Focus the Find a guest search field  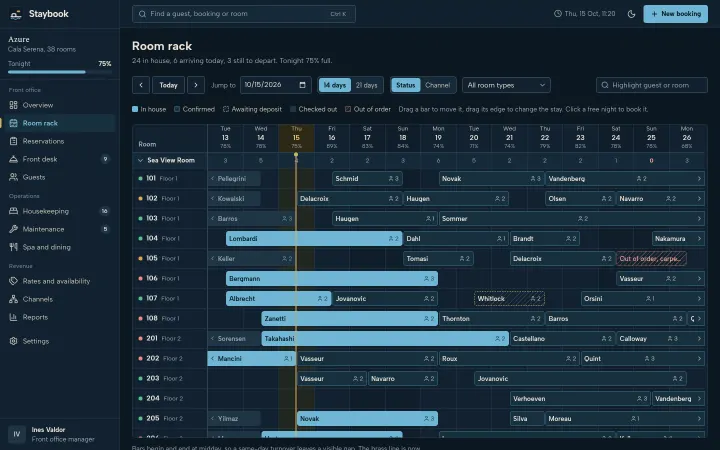click(x=244, y=14)
